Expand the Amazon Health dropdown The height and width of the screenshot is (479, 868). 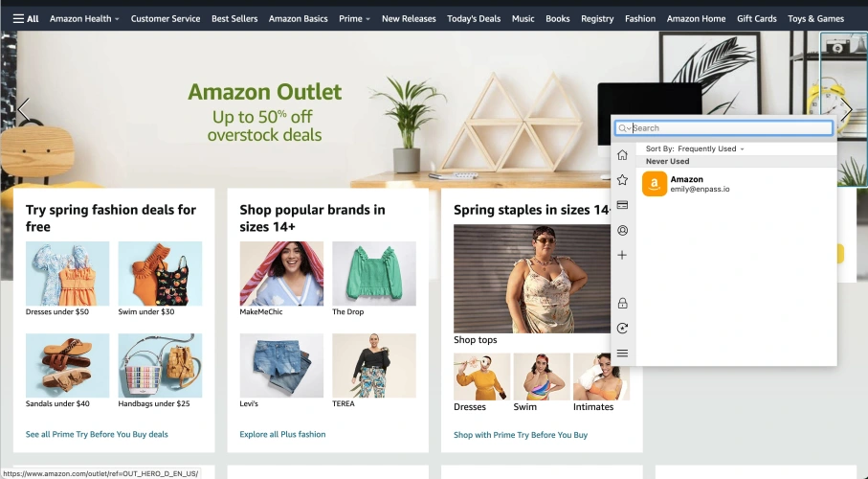coord(84,19)
